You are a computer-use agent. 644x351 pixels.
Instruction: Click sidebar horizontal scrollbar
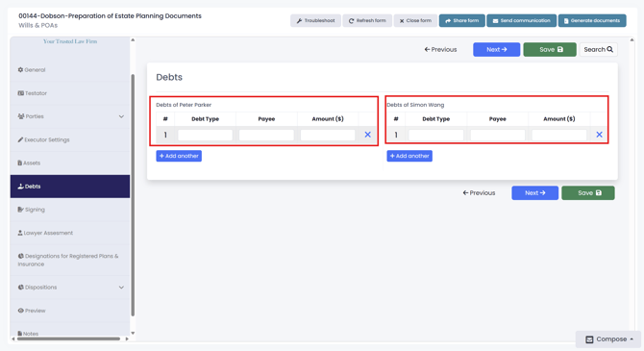(68, 338)
